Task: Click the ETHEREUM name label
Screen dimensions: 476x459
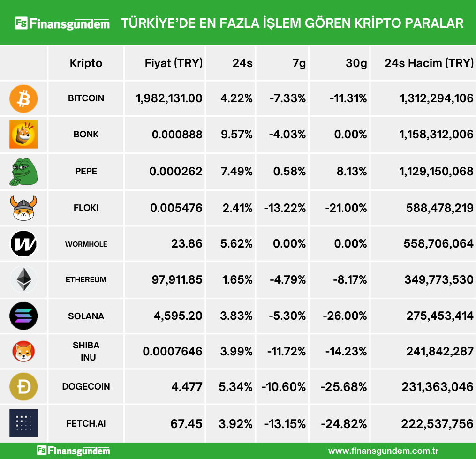Action: pos(86,280)
